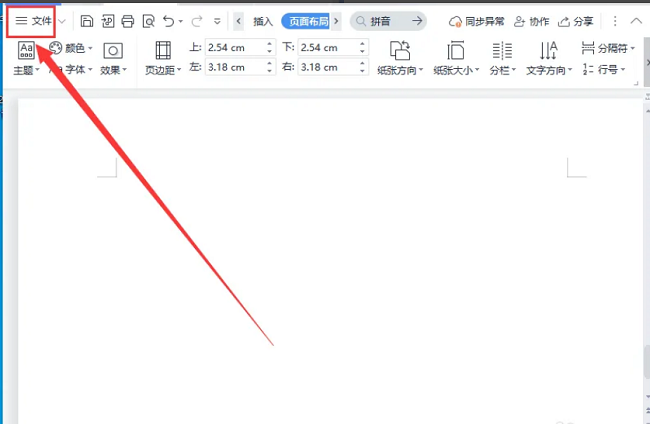Open the page setup dialog launcher
The height and width of the screenshot is (424, 650).
tap(636, 83)
